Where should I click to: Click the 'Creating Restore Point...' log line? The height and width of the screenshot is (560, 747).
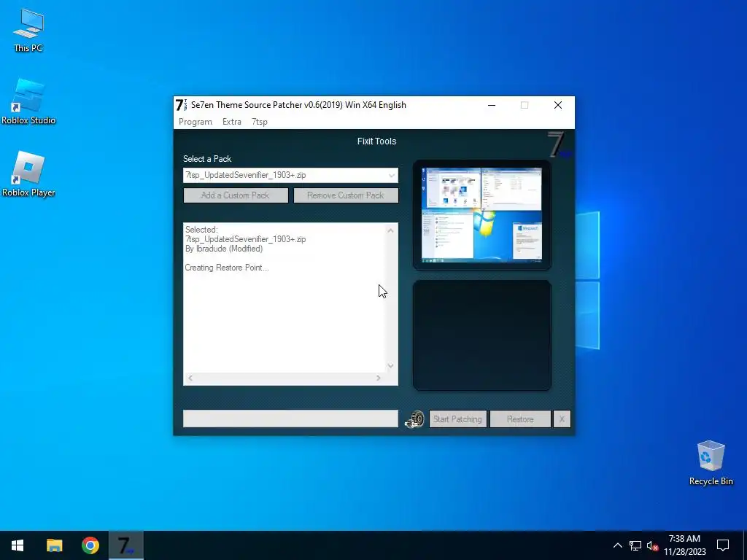pyautogui.click(x=227, y=268)
